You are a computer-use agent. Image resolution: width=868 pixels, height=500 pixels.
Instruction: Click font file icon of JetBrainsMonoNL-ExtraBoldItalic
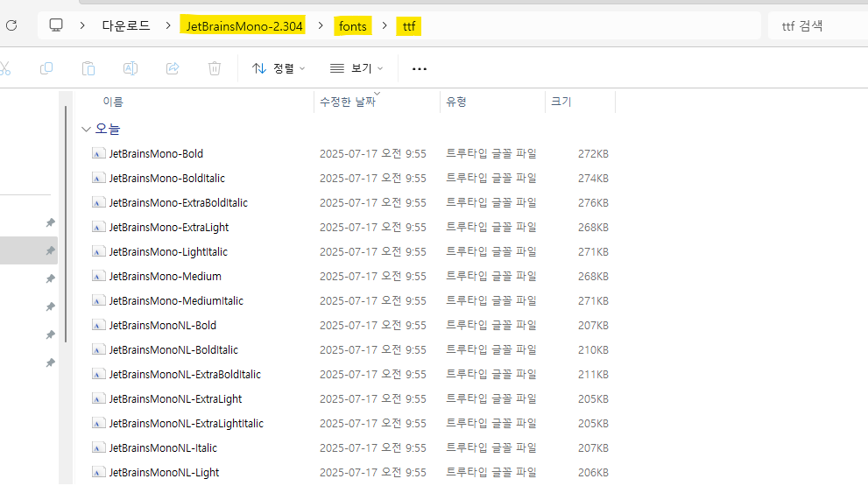point(98,374)
